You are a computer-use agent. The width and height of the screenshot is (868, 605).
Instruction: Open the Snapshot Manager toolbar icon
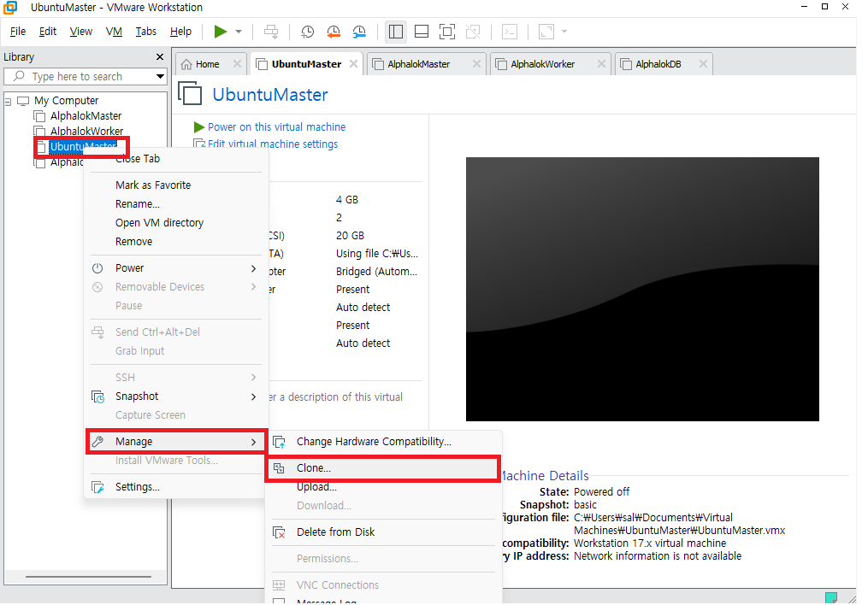pos(359,32)
